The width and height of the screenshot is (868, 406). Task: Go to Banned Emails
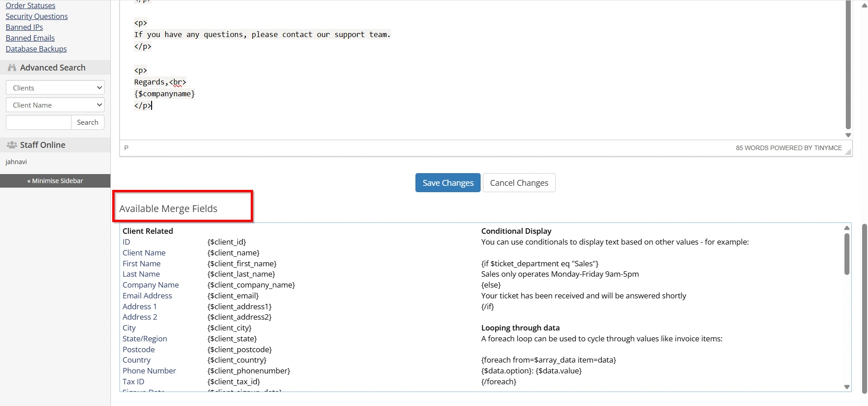[30, 38]
